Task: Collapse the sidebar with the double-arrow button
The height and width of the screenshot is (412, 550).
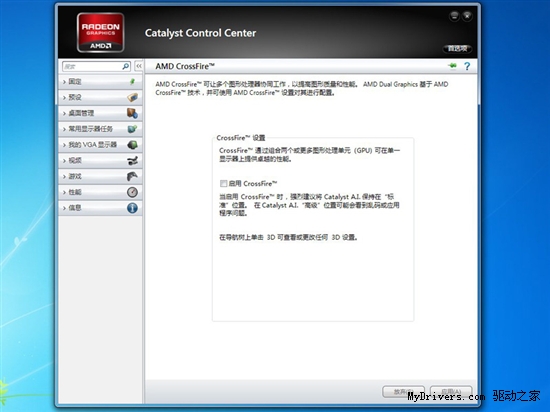Action: click(139, 66)
